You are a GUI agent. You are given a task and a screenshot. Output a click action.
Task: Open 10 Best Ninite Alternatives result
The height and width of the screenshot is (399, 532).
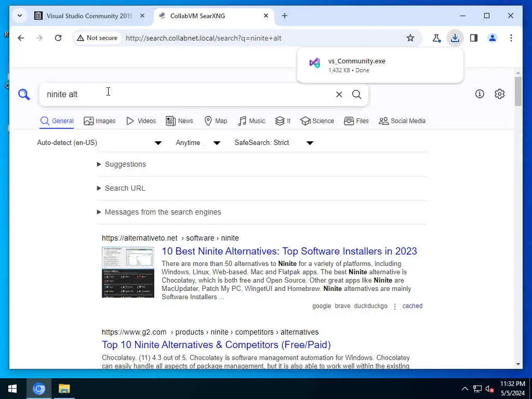point(289,251)
